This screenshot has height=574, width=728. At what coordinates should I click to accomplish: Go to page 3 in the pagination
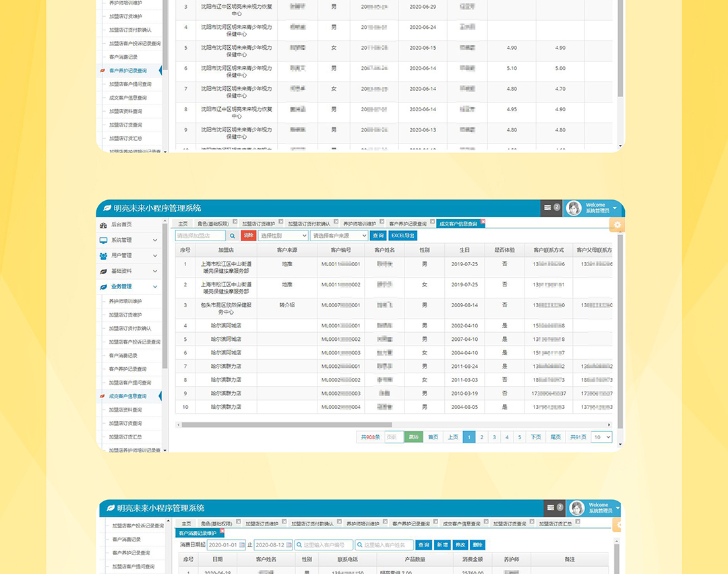[495, 437]
